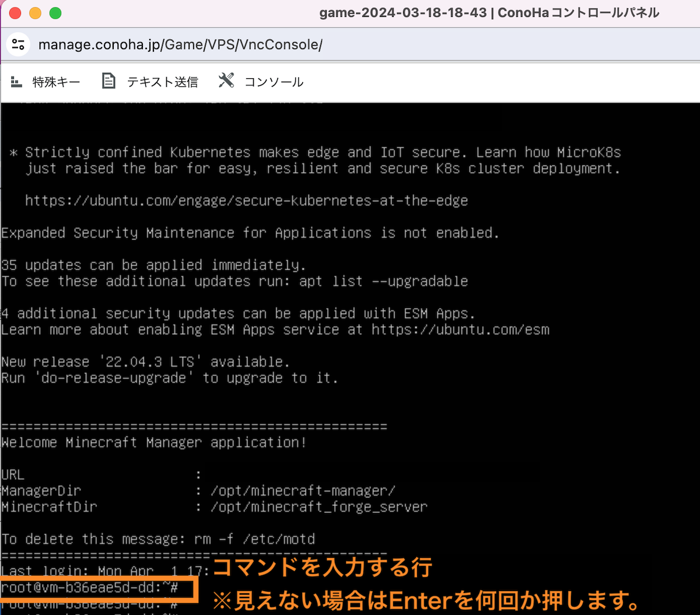Click the wrench tool icon next to コンソール
Screen dimensions: 700x615
pos(226,81)
